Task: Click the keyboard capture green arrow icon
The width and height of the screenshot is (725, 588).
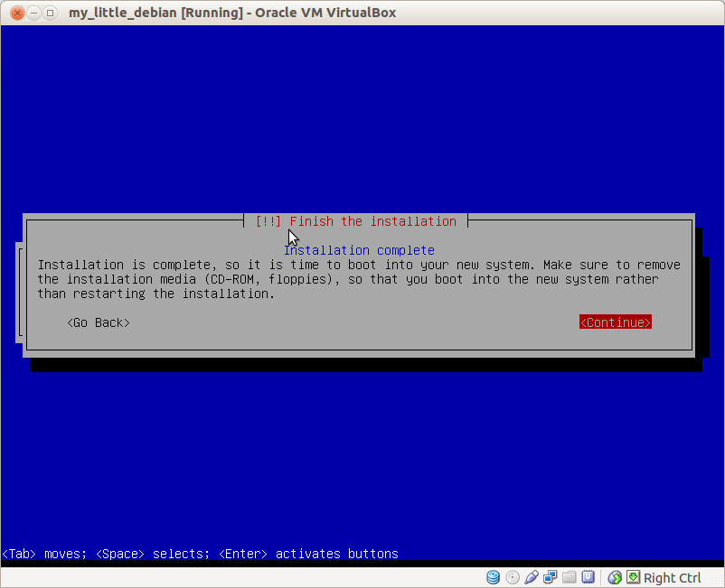Action: coord(634,577)
